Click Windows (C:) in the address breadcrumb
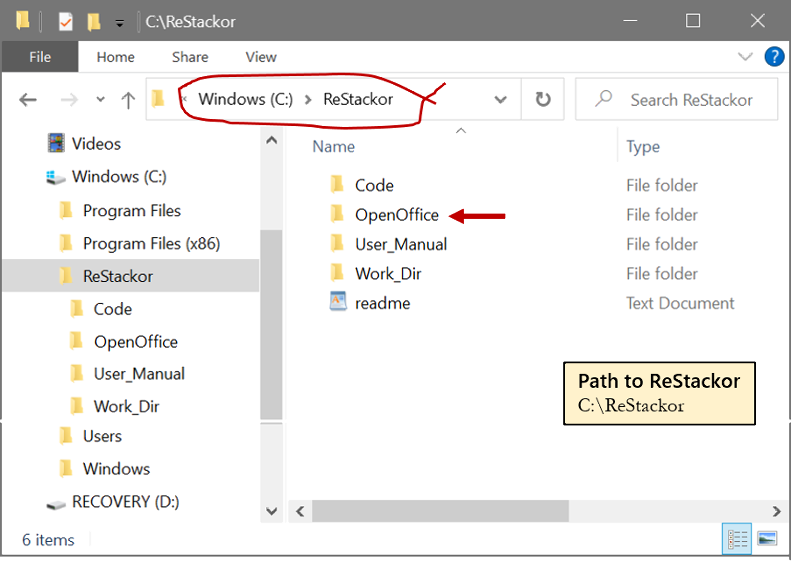The height and width of the screenshot is (562, 791). tap(246, 99)
